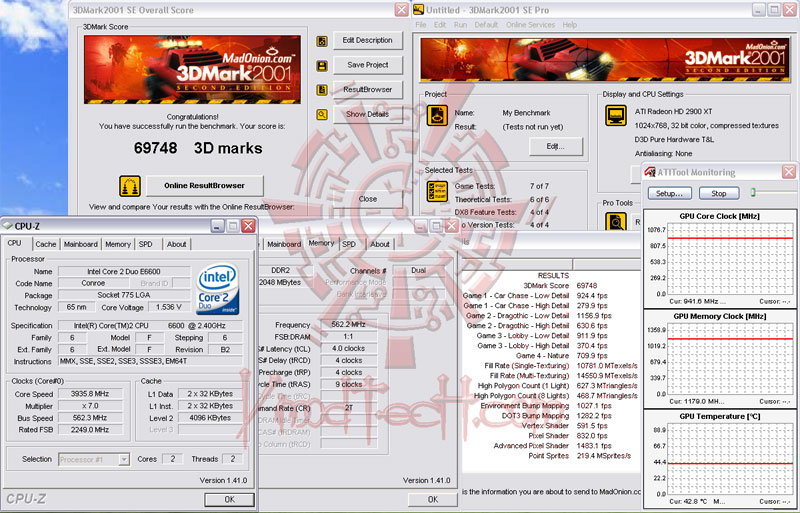The height and width of the screenshot is (513, 800).
Task: Click OK in the CPU-Z Memory window
Action: (x=433, y=499)
